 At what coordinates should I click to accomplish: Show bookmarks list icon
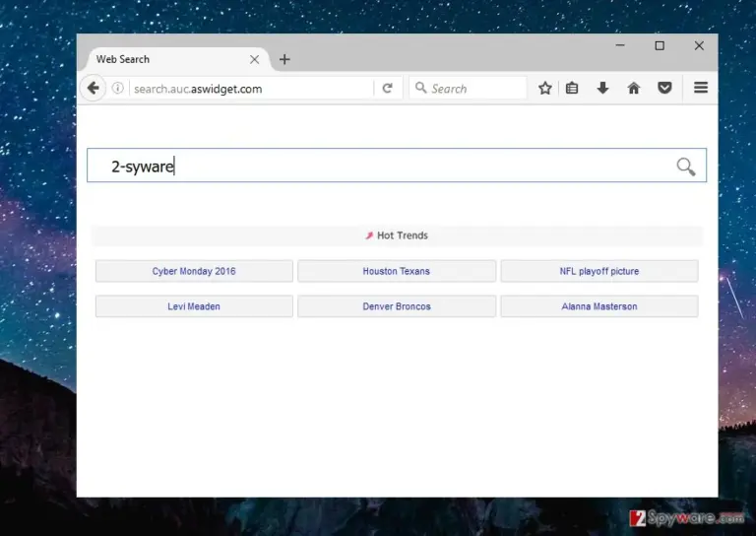(572, 89)
